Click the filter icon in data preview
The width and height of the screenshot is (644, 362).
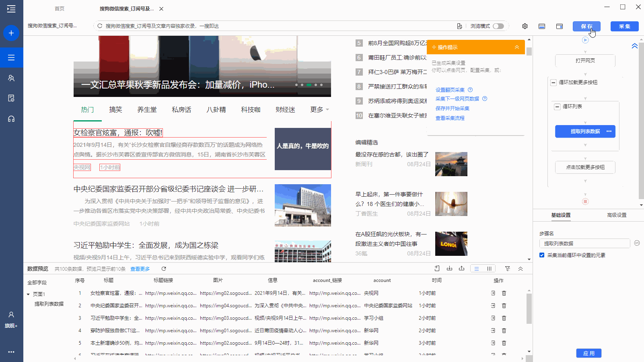coord(508,269)
